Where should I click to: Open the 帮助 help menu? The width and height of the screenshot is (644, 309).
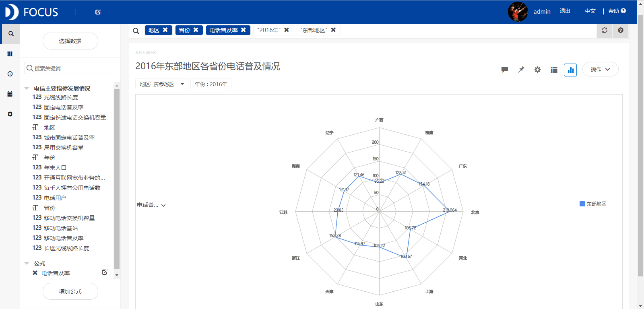(x=617, y=11)
